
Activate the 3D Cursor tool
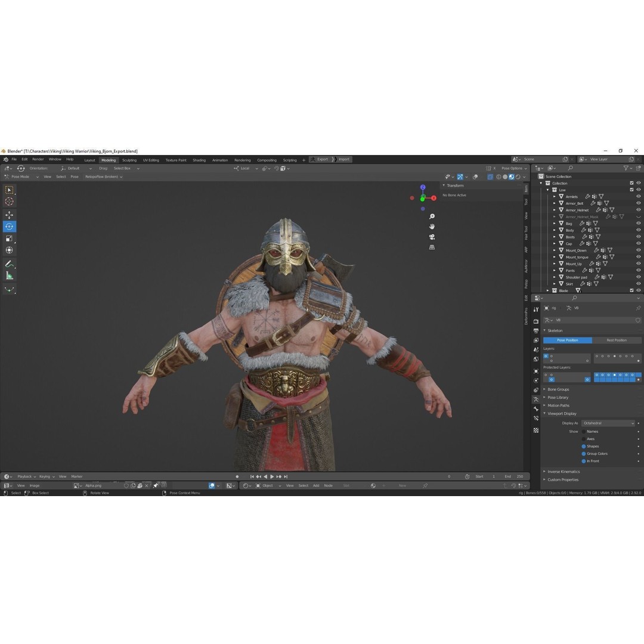click(9, 202)
